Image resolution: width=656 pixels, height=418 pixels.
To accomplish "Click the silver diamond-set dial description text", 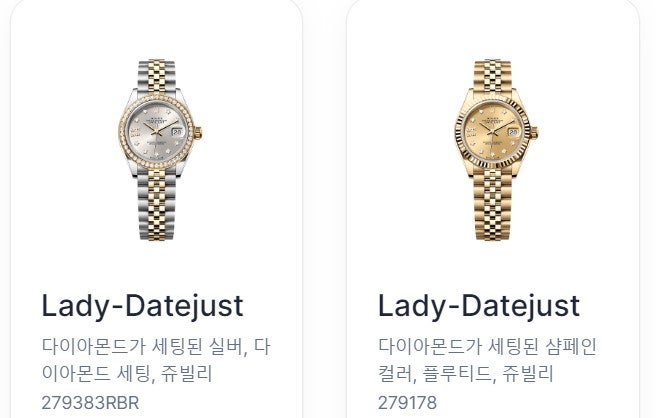I will (x=156, y=360).
